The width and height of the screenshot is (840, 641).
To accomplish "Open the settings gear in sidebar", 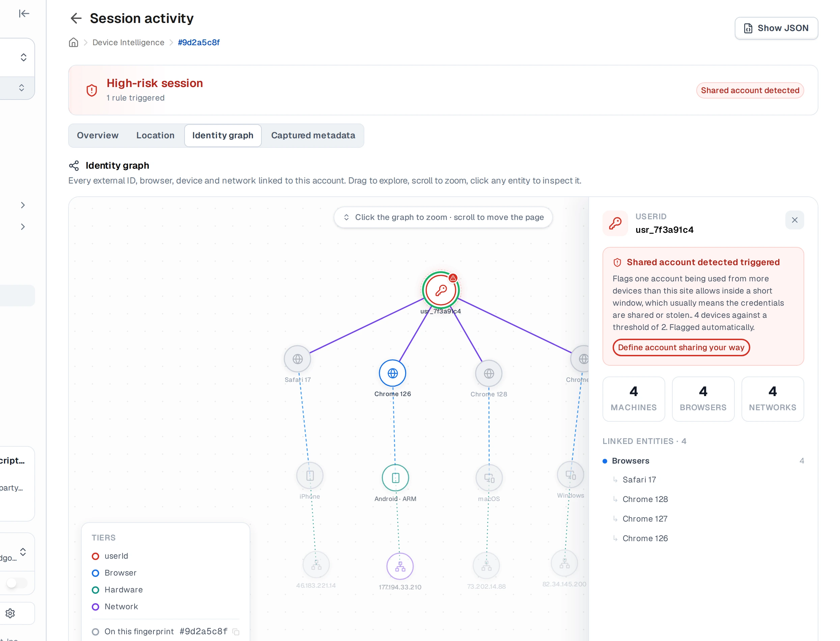I will (x=10, y=613).
